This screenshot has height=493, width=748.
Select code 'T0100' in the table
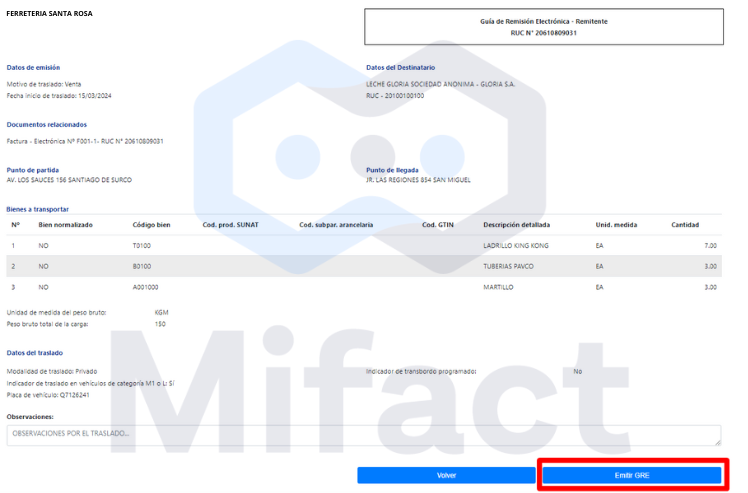pos(142,246)
